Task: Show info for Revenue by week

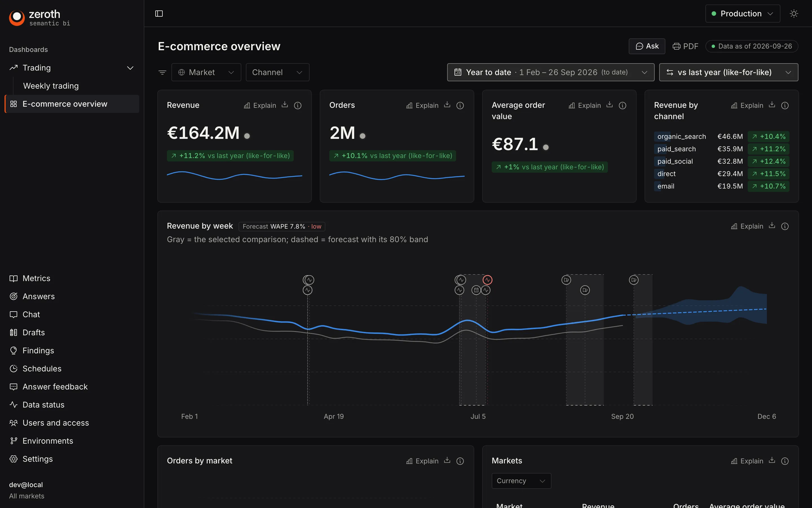Action: (x=785, y=226)
